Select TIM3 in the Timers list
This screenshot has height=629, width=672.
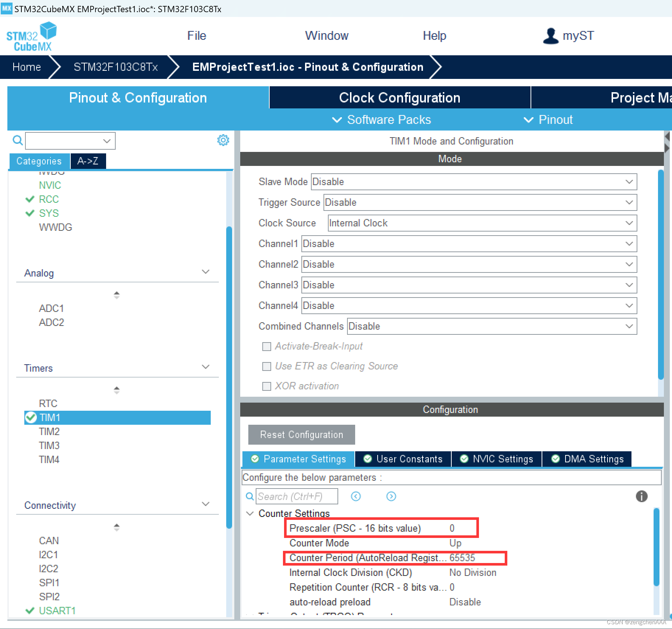coord(49,445)
